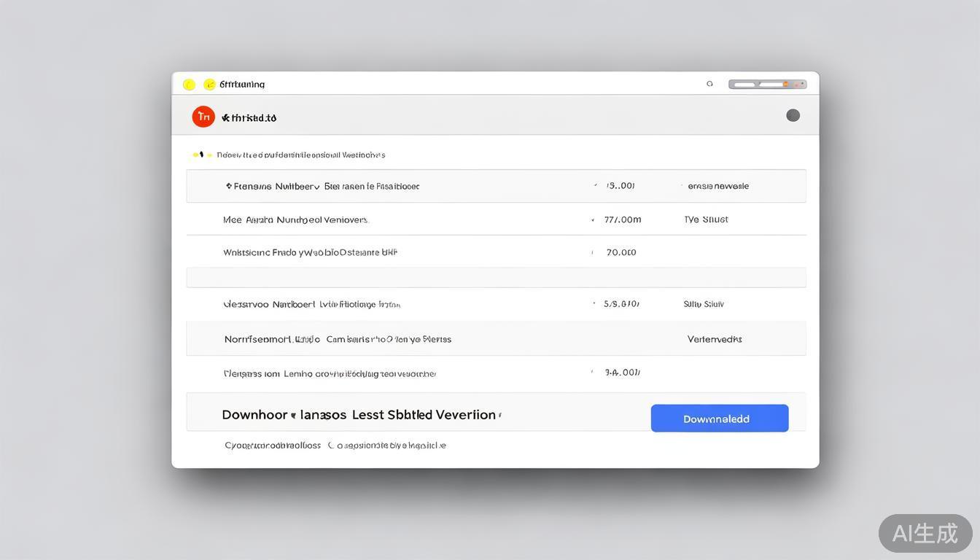Screen dimensions: 980x560
Task: Toggle the 'erase newest' option in first row
Action: coord(718,186)
